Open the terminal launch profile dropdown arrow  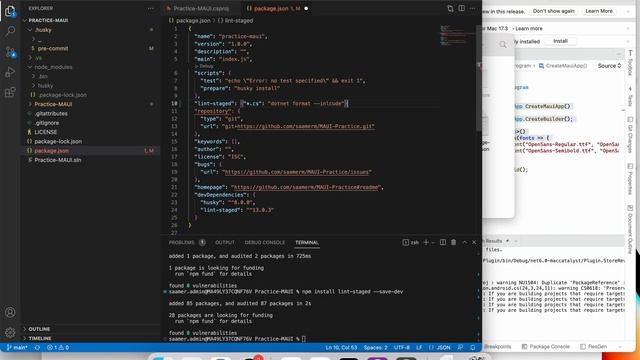433,242
